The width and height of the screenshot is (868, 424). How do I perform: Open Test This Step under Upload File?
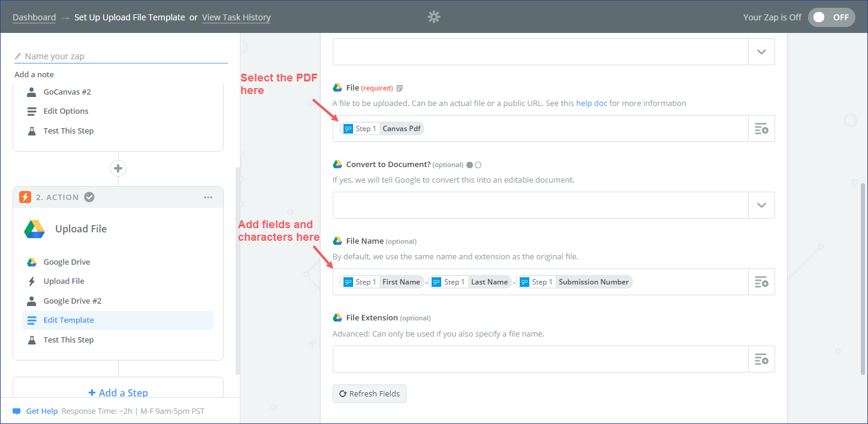68,340
